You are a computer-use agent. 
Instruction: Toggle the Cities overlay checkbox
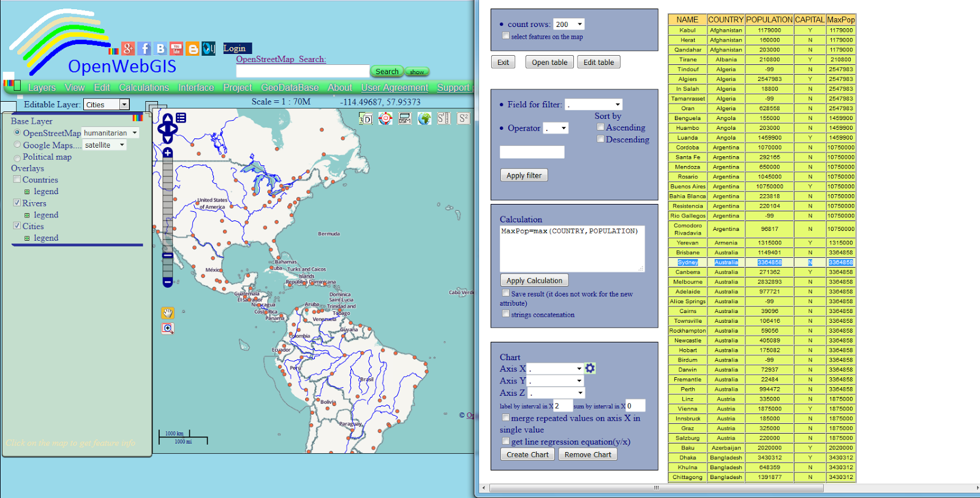coord(17,226)
